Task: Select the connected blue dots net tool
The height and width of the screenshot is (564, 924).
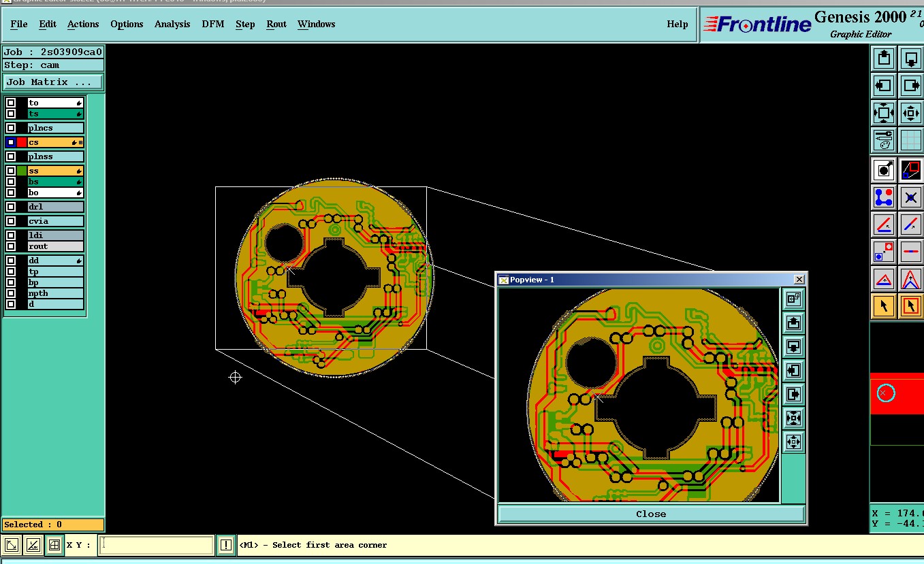Action: point(884,197)
